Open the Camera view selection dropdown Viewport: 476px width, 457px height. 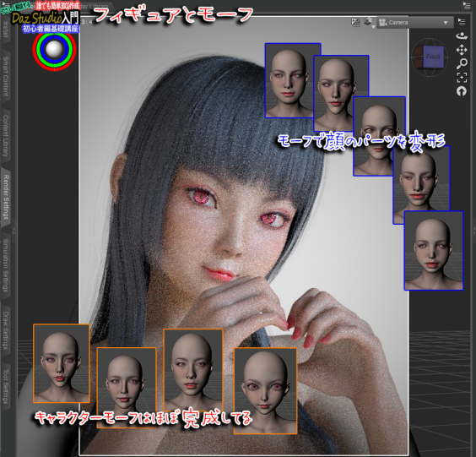point(415,23)
